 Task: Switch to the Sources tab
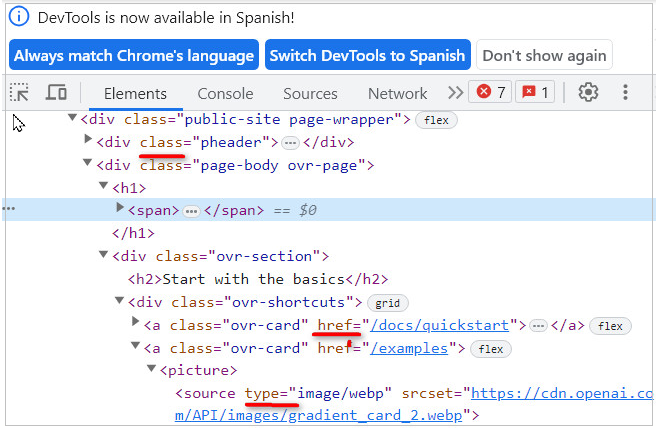coord(310,93)
